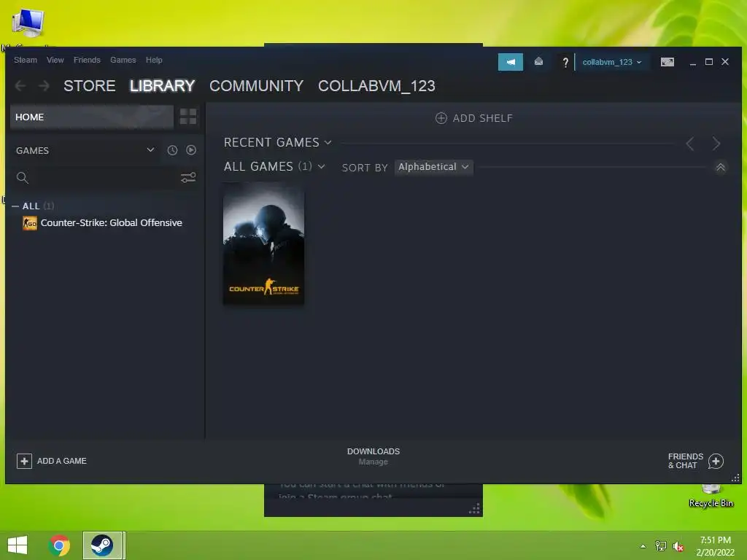This screenshot has height=560, width=747.
Task: Click the Add a Game plus icon
Action: 24,461
